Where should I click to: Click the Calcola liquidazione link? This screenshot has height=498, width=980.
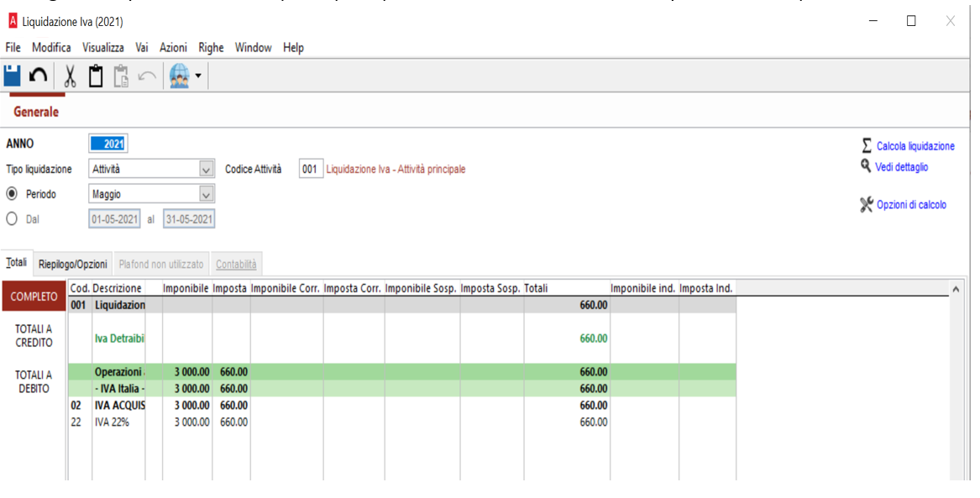[915, 145]
